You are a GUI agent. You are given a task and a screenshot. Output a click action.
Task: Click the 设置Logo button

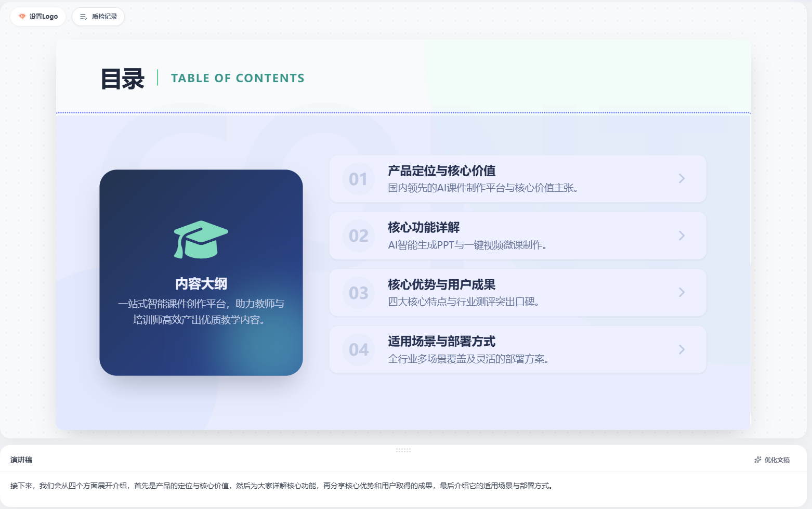[38, 17]
